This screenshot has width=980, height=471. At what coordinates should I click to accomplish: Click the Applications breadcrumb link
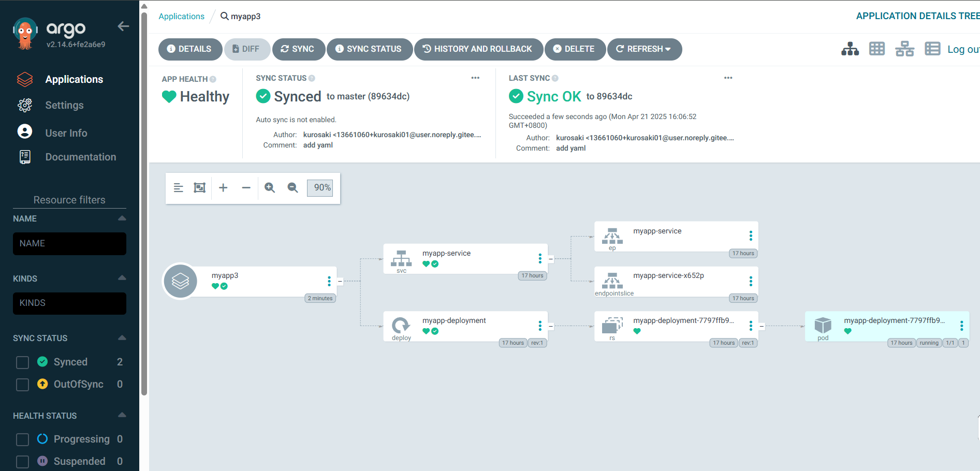pos(181,17)
